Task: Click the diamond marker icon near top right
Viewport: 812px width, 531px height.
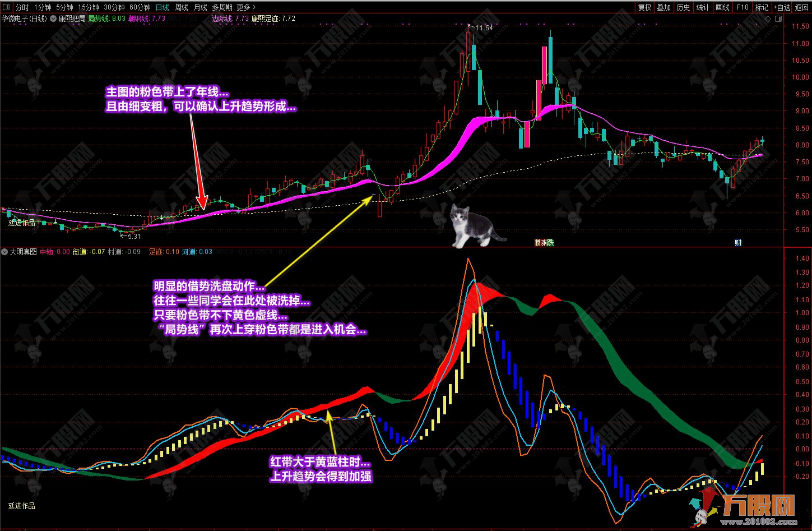Action: pos(768,19)
